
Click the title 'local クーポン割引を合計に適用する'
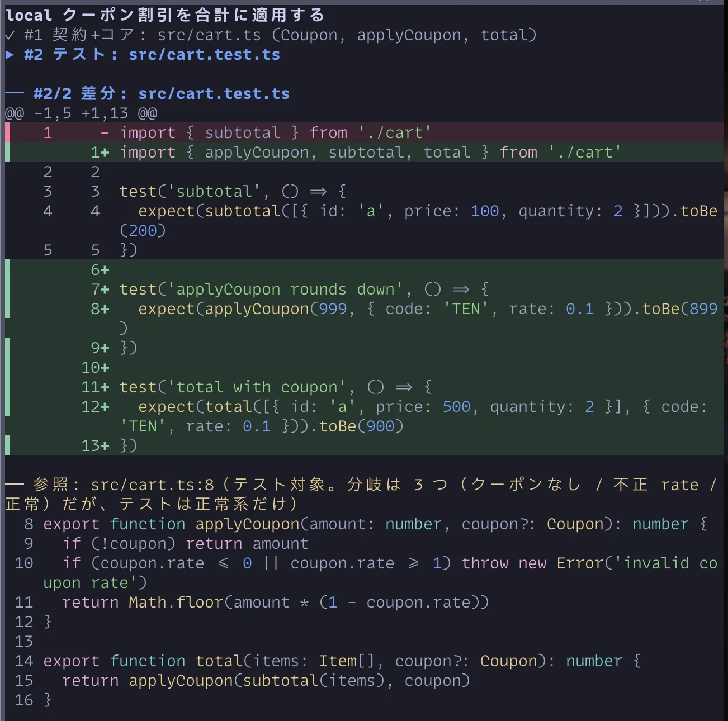point(165,15)
